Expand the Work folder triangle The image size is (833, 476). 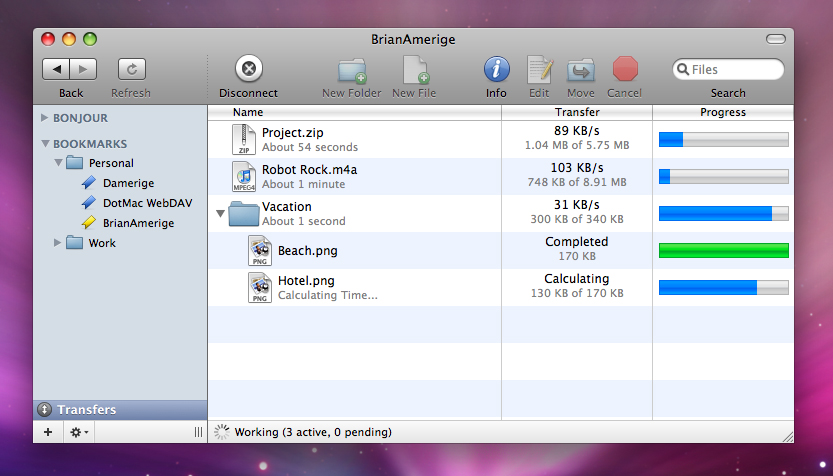57,243
